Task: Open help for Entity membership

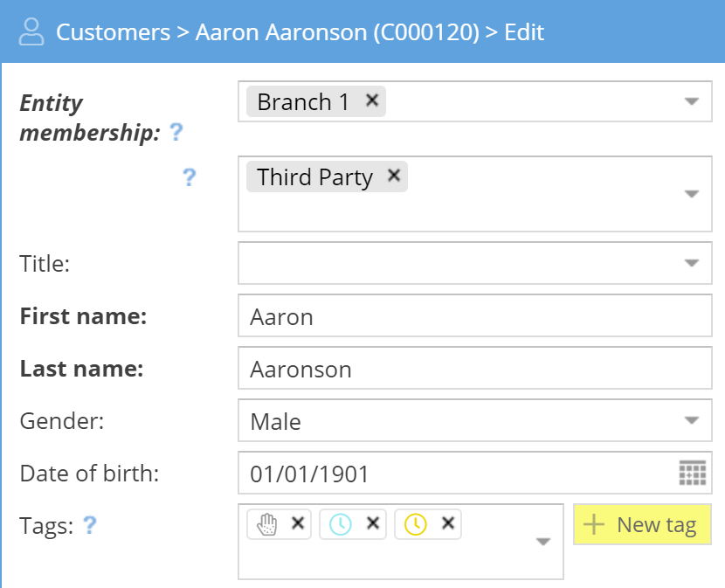Action: tap(176, 133)
